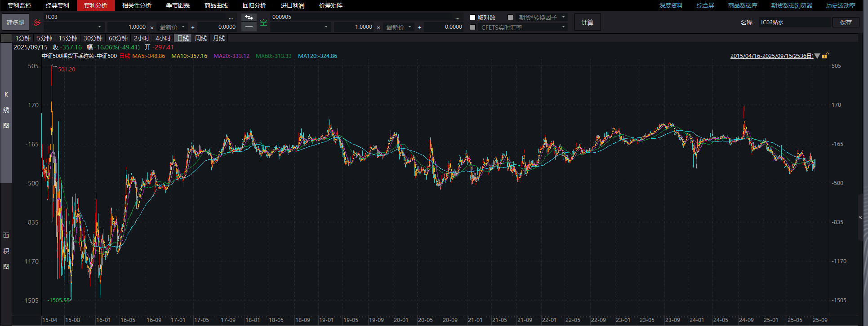
Task: Open the 回归分析 tab
Action: coord(254,5)
